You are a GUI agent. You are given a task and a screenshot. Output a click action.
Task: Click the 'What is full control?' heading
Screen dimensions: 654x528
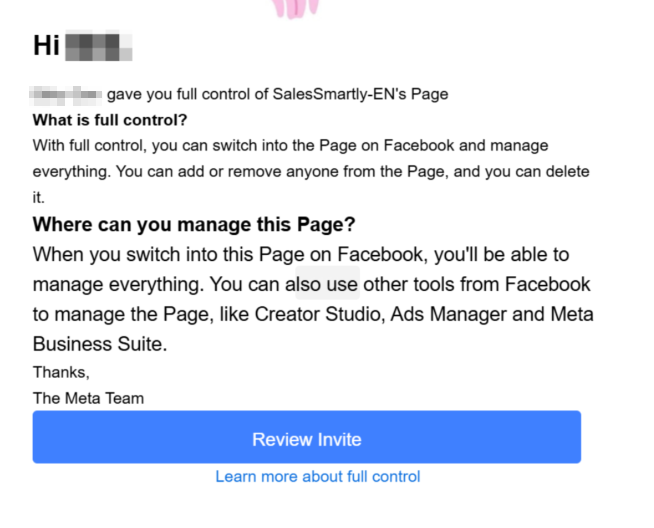pos(110,120)
